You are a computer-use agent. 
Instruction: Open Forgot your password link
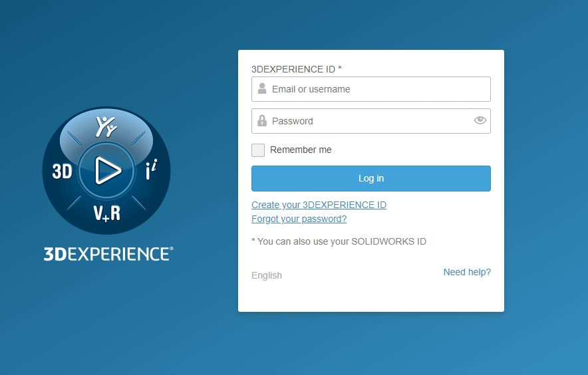point(299,219)
